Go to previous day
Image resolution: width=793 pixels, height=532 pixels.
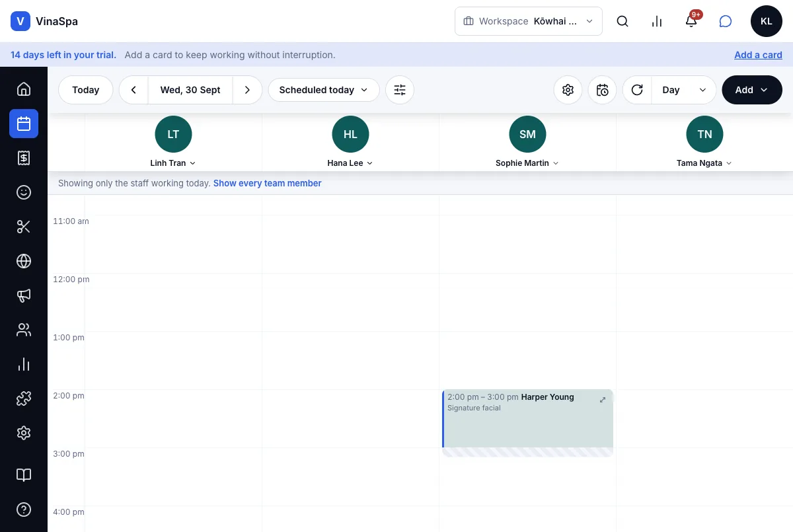coord(133,90)
